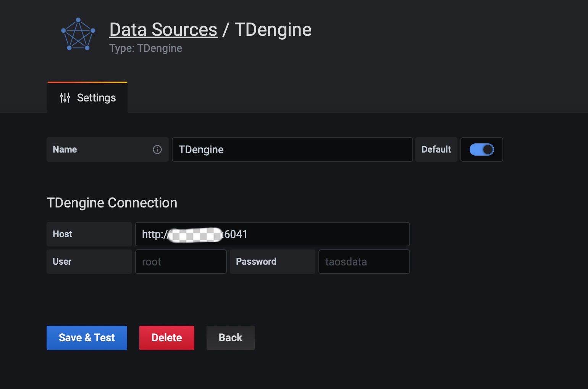Click the Type: TDengine subtitle text
Viewport: 588px width, 389px height.
point(145,48)
